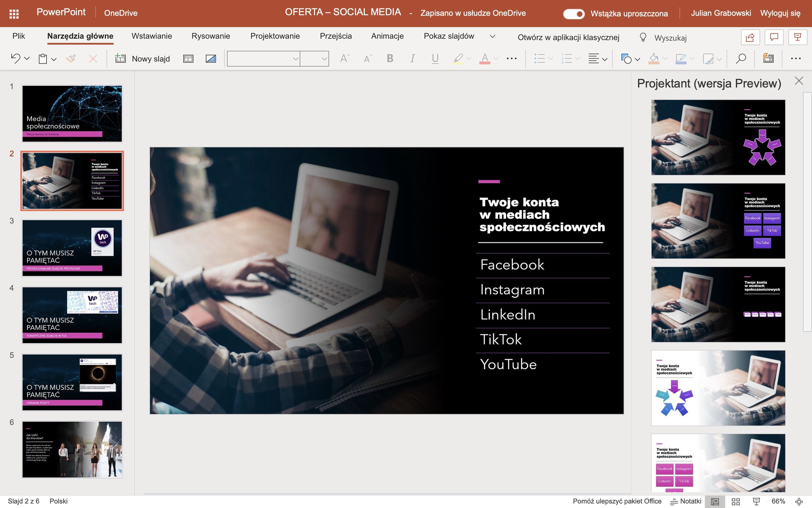Expand the Shapes dropdown arrow

pyautogui.click(x=637, y=59)
